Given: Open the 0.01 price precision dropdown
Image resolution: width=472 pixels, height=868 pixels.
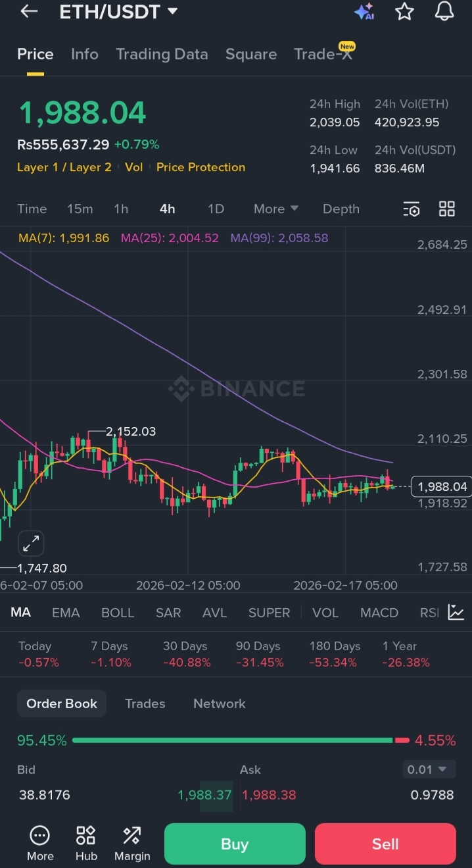Looking at the screenshot, I should [428, 769].
